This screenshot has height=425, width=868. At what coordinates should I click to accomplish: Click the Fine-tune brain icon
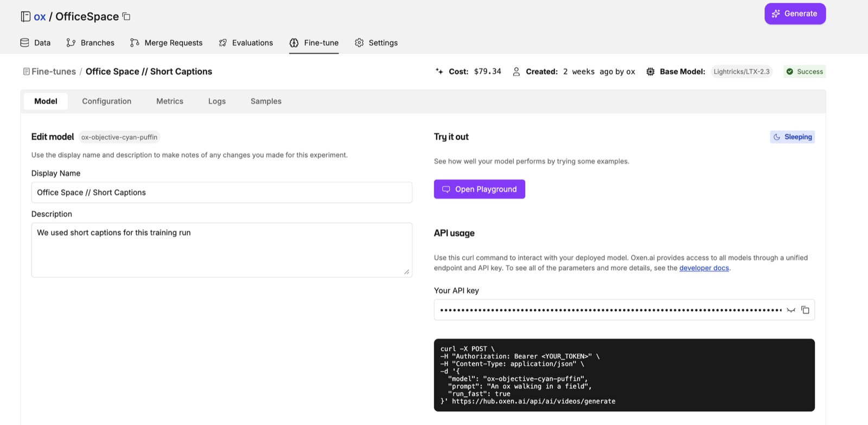(x=294, y=42)
